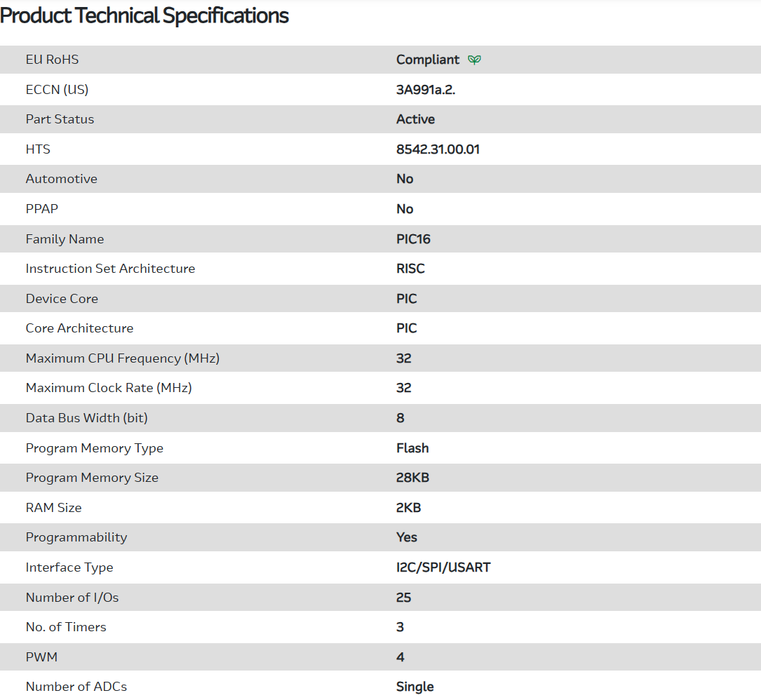Viewport: 761px width, 700px height.
Task: Select the I2C/SPI/USART interface value
Action: [x=443, y=567]
